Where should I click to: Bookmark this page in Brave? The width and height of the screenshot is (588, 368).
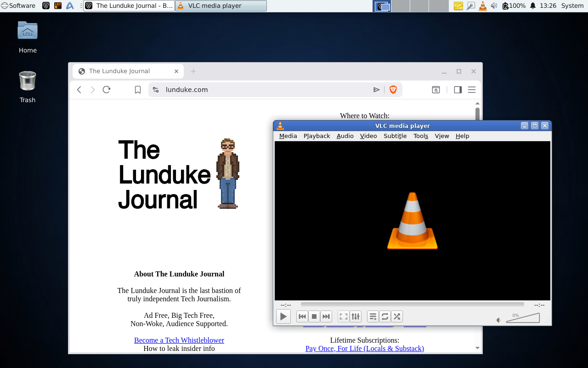138,90
